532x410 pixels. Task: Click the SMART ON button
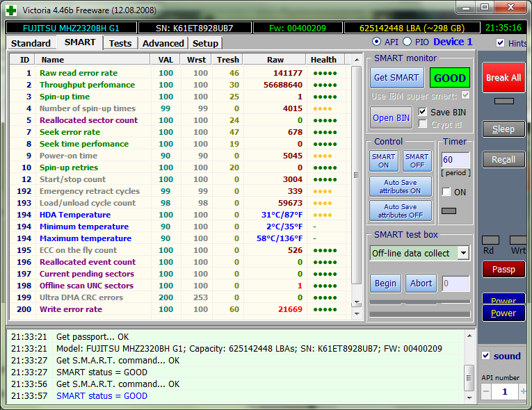click(383, 161)
